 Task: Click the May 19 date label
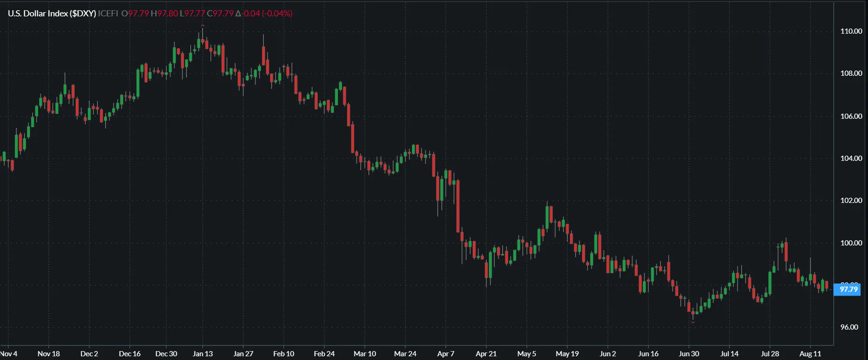(567, 354)
